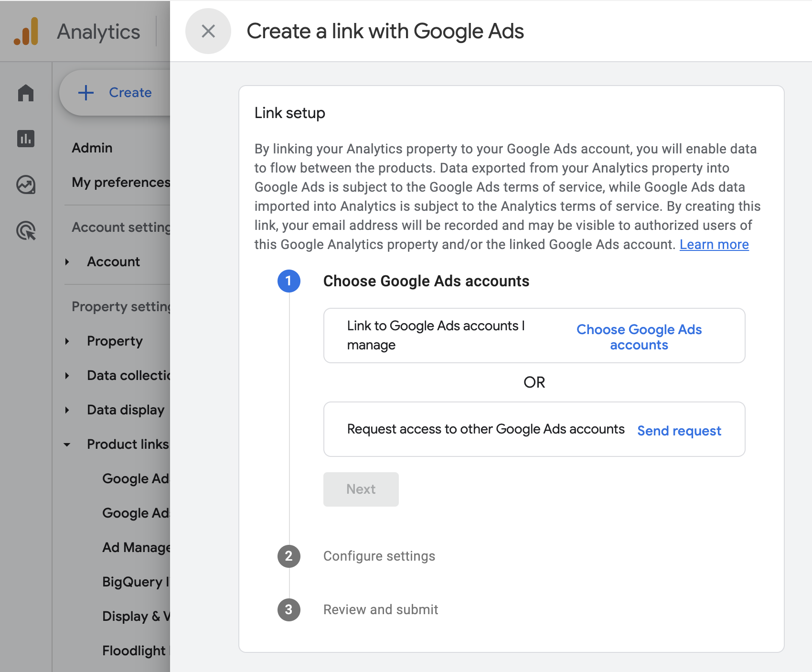This screenshot has height=672, width=812.
Task: Open BigQuery links item
Action: 136,582
